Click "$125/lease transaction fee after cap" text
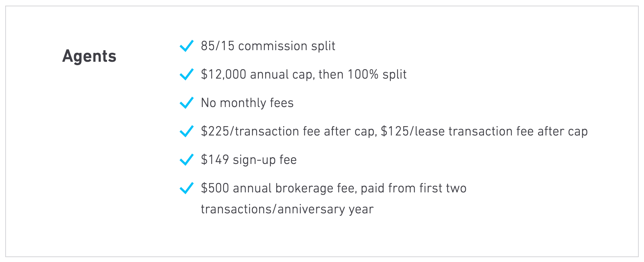 (484, 131)
